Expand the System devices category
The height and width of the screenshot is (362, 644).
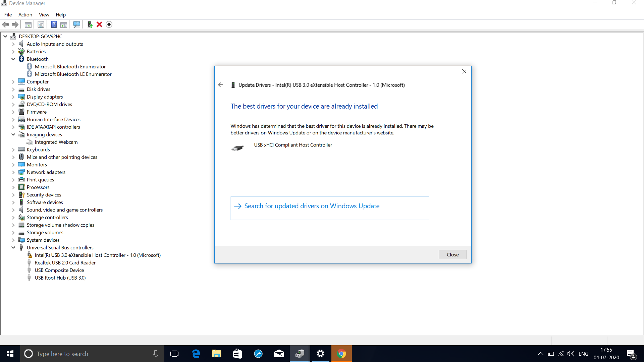coord(13,240)
